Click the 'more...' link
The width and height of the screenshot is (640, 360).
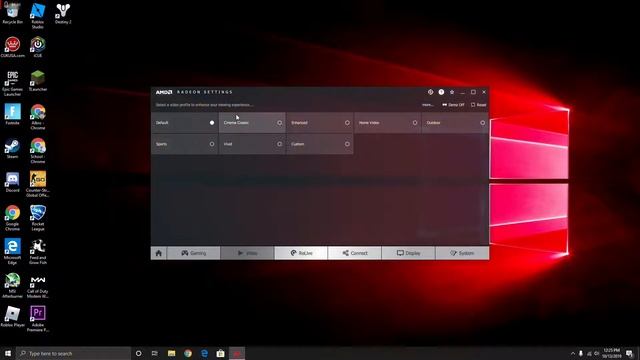[x=427, y=105]
